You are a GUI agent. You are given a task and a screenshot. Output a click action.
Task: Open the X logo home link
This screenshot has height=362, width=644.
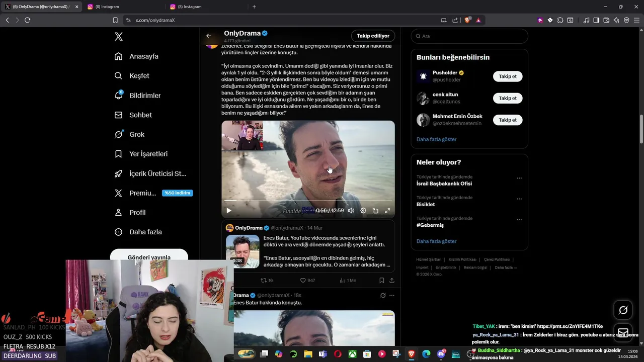coord(118,37)
